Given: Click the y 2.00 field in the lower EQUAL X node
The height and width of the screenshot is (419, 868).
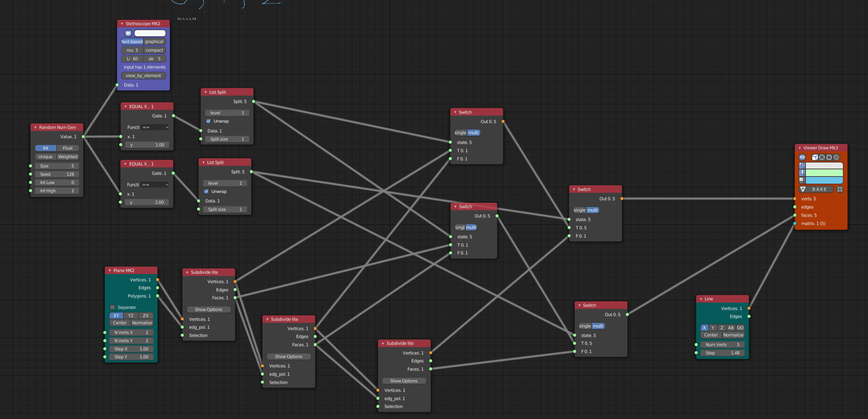Looking at the screenshot, I should tap(147, 202).
